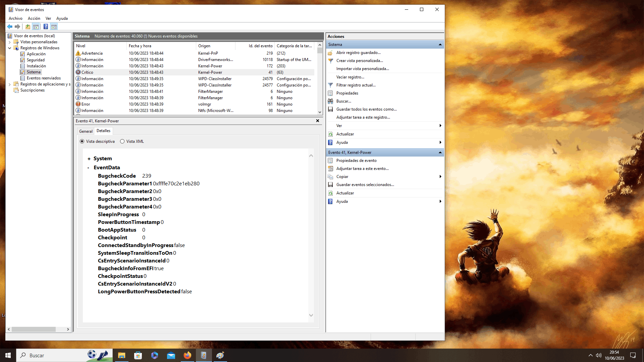Open Microsoft Store from the taskbar
Viewport: 644px width, 362px height.
(x=138, y=356)
